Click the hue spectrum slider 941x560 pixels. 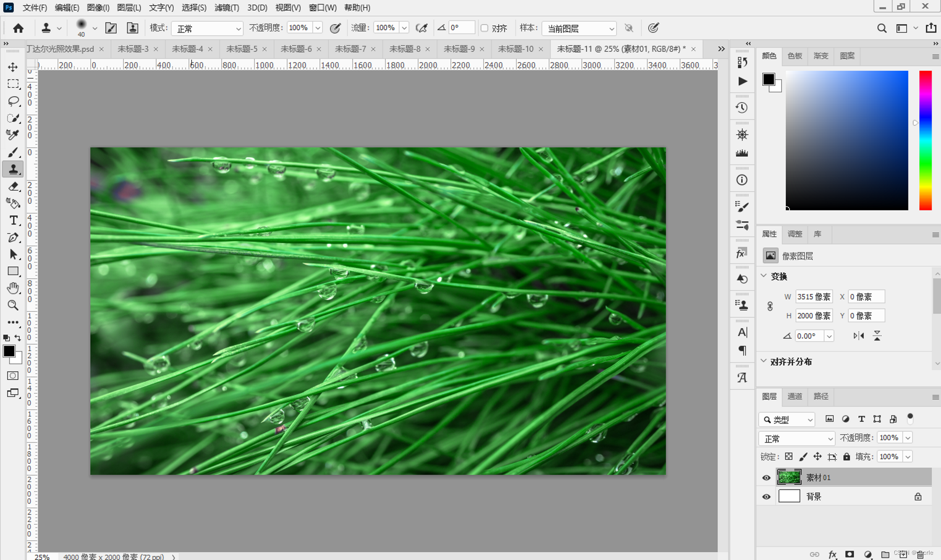click(x=925, y=140)
